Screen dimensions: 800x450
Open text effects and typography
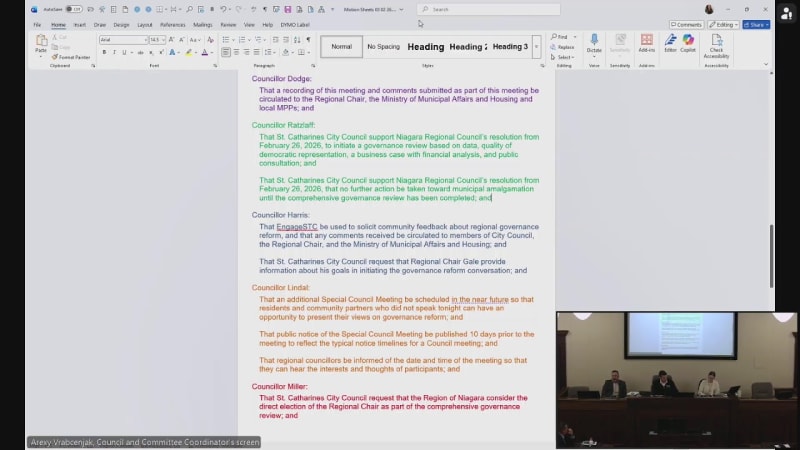(172, 52)
